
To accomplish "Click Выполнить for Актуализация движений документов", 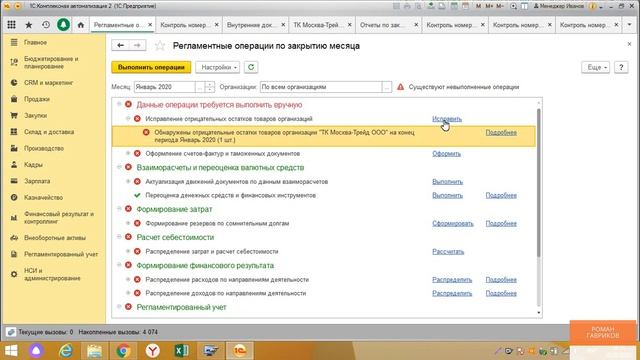I will pos(448,182).
